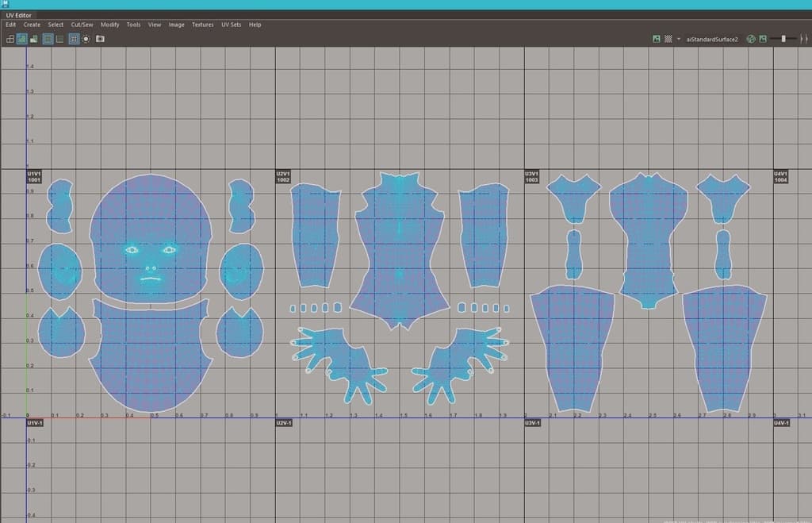This screenshot has height=523, width=812.
Task: Toggle UV distortion display icon
Action: (x=33, y=39)
